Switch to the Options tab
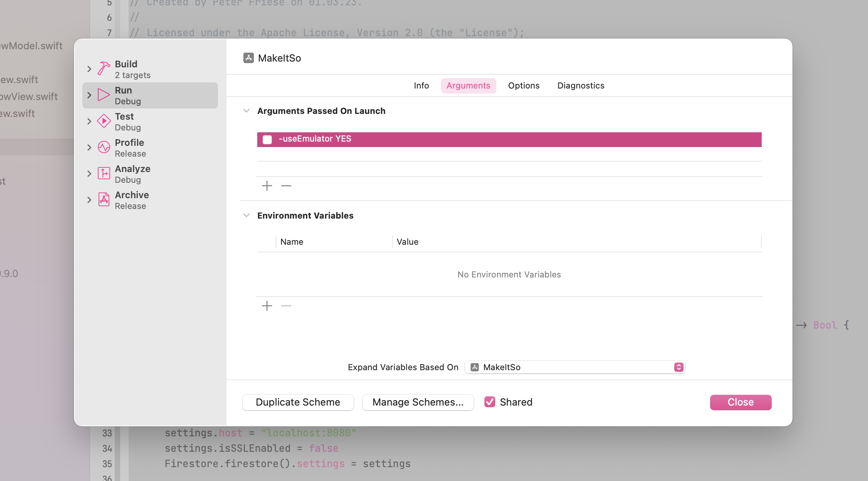 pos(523,85)
